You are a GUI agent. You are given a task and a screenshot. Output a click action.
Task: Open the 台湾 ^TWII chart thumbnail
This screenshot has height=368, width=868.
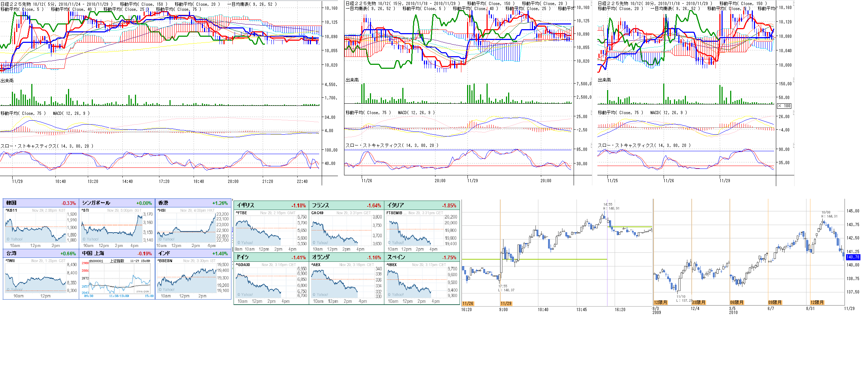point(36,279)
